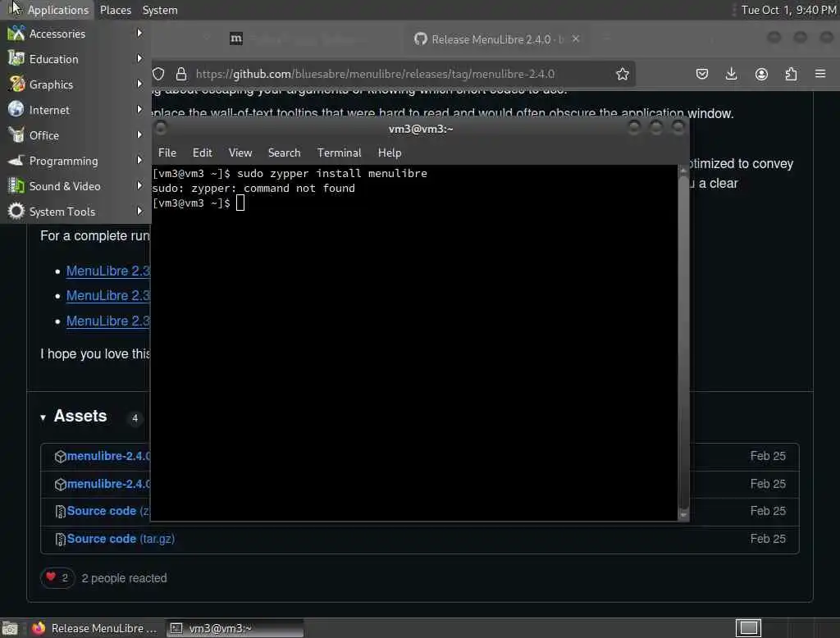Image resolution: width=840 pixels, height=638 pixels.
Task: Click the terminal scrollbar down arrow
Action: [x=683, y=515]
